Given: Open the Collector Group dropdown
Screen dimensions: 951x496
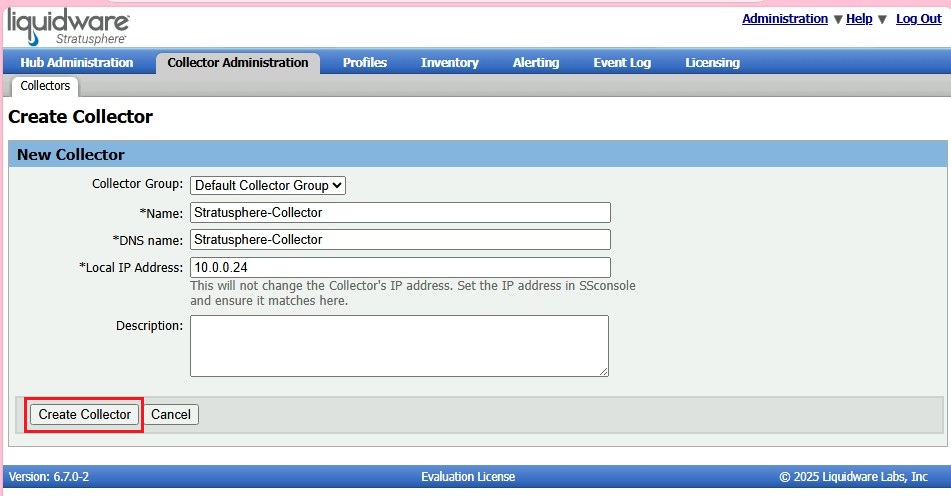Looking at the screenshot, I should tap(267, 186).
